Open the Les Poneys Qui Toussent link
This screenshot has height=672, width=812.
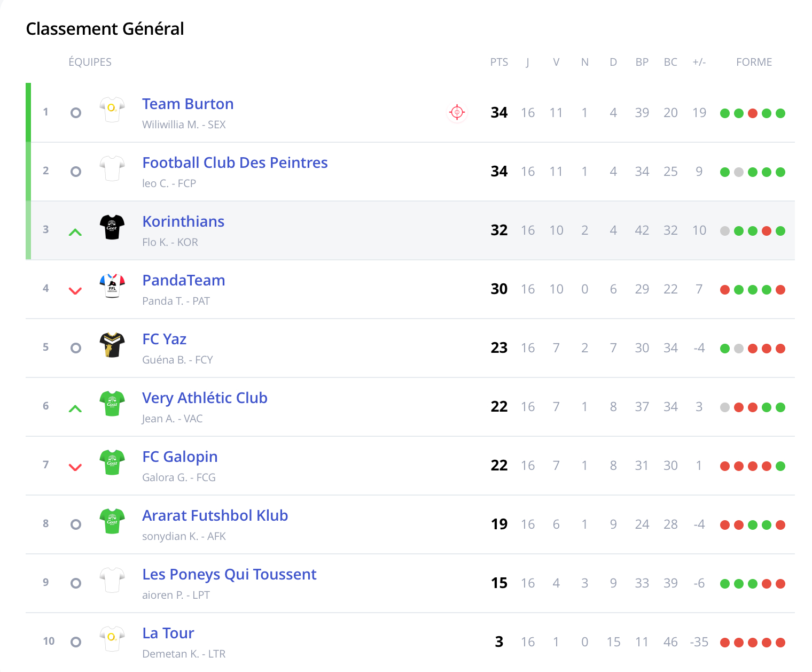click(229, 574)
